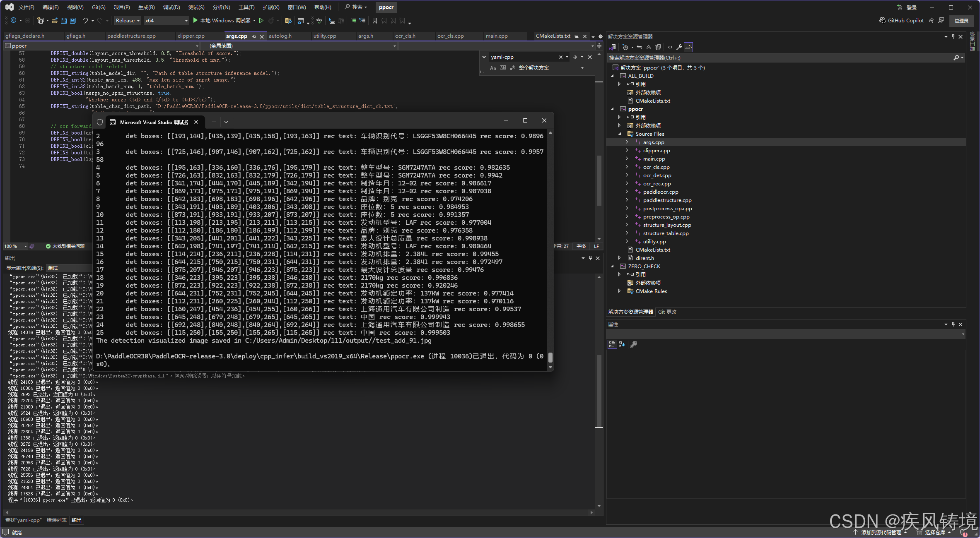Click the Undo icon in toolbar
The height and width of the screenshot is (538, 980).
[85, 21]
